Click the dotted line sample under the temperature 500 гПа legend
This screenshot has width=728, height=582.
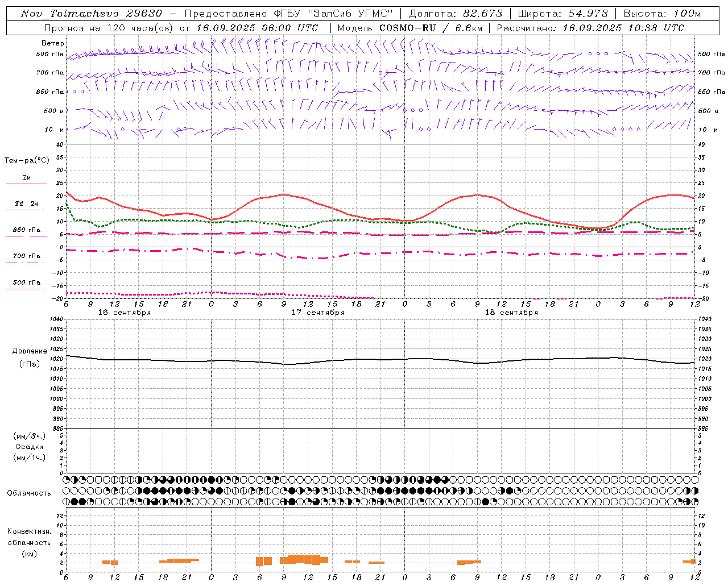pos(25,289)
